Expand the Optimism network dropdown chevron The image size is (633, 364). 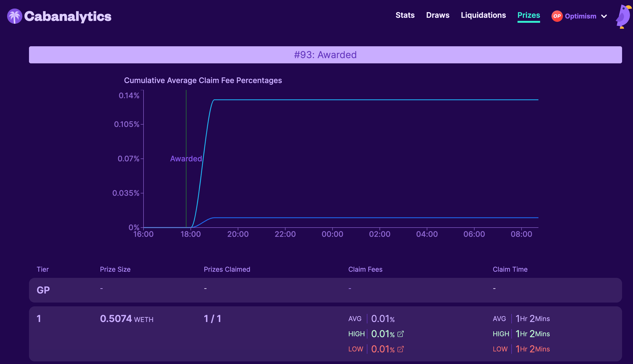(604, 17)
